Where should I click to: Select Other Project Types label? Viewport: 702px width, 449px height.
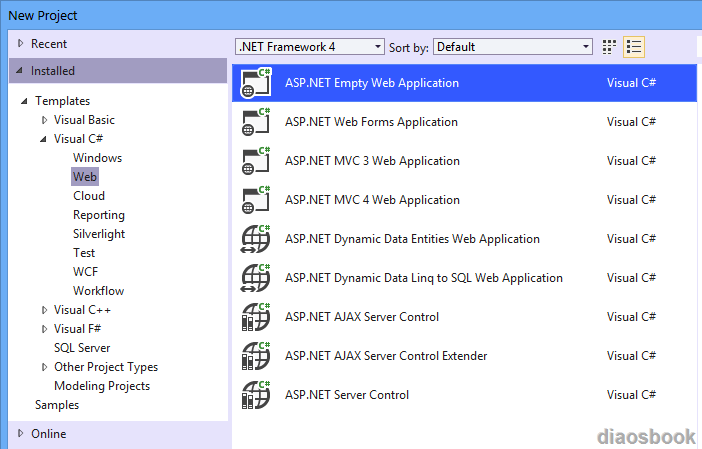coord(106,367)
